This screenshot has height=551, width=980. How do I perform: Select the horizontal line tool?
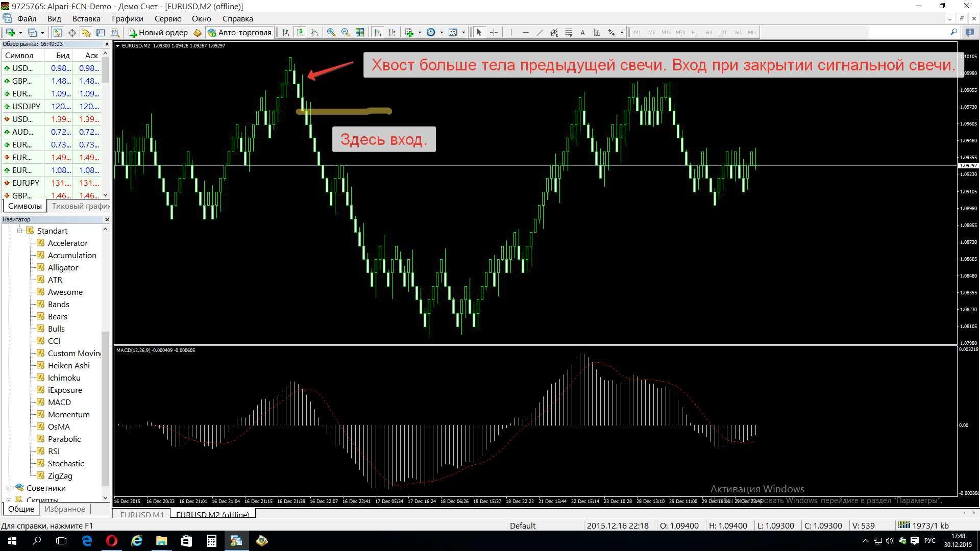tap(525, 32)
